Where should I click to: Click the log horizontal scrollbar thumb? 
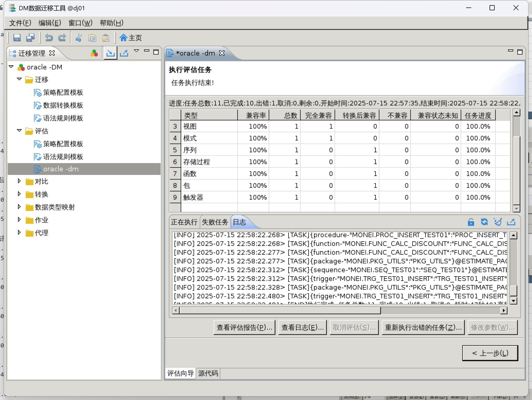(280, 310)
